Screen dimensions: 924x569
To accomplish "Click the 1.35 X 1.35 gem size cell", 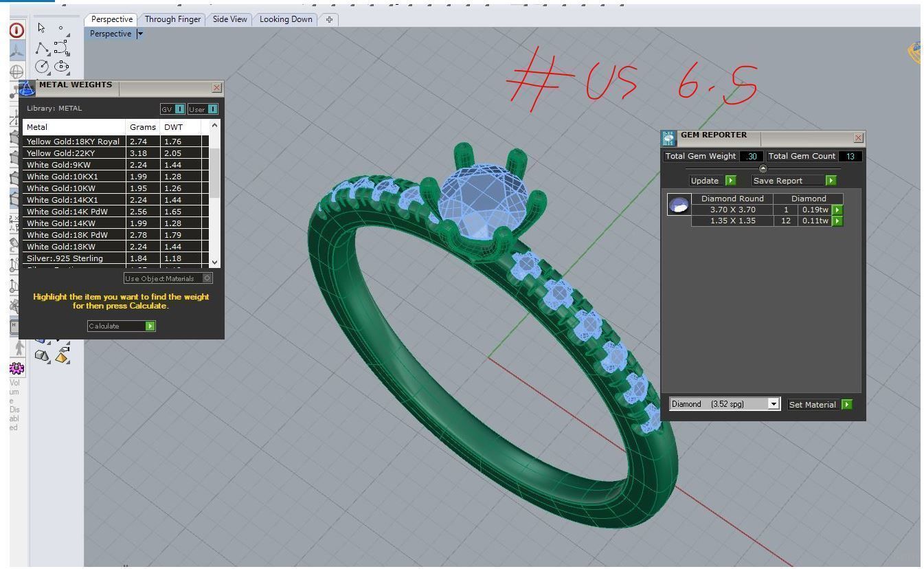I will tap(732, 221).
